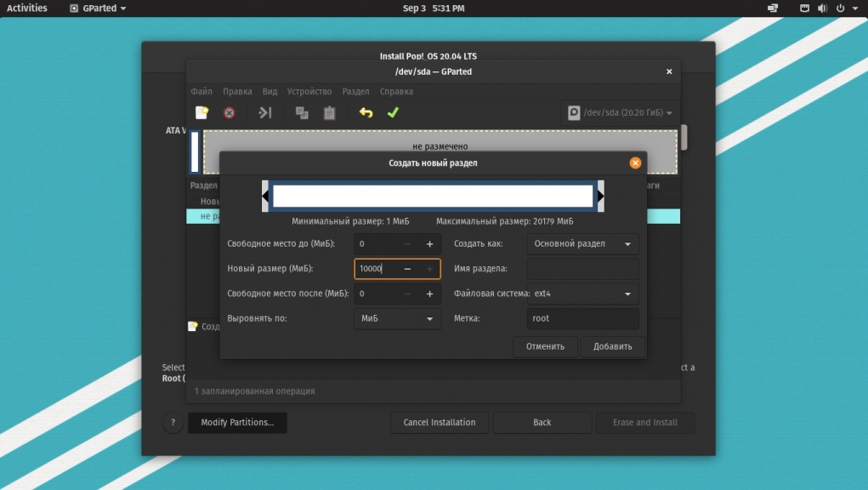Decrease 'Новый размер' with minus button
The width and height of the screenshot is (868, 490).
coord(408,269)
